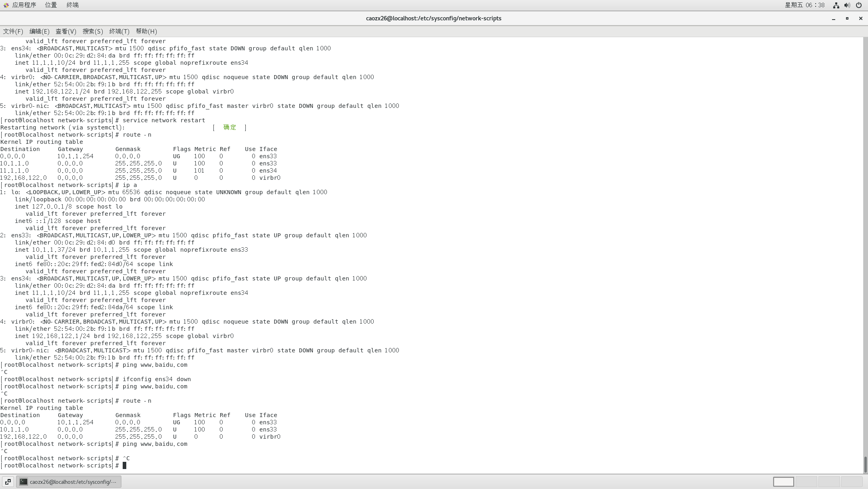Viewport: 868px width, 489px height.
Task: Open the 文件(F) menu
Action: coord(13,31)
